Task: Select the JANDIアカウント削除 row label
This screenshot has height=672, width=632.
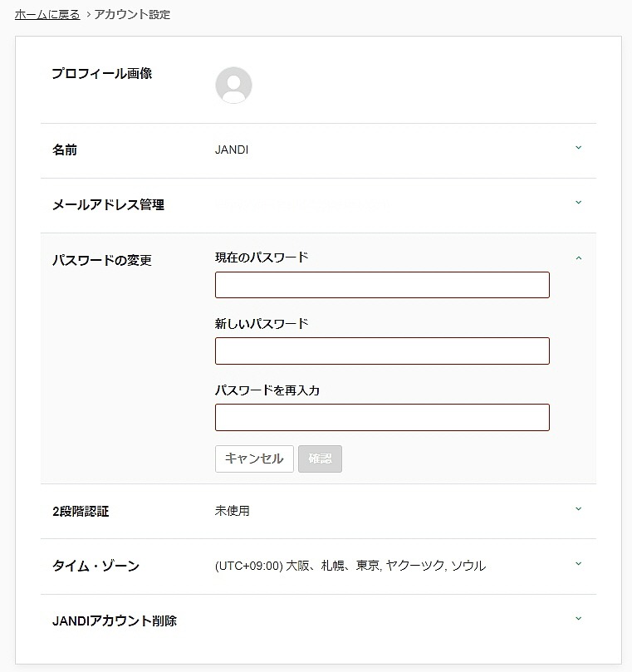Action: (114, 620)
